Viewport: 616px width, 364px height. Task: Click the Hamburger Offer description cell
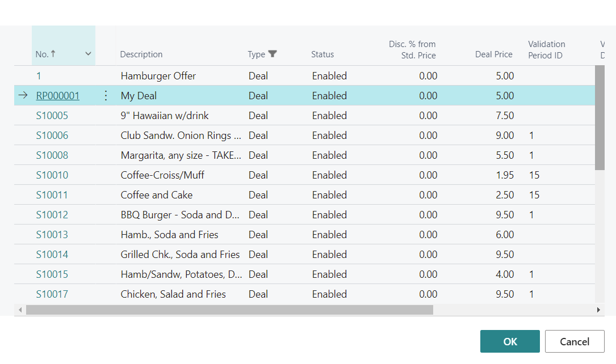click(x=158, y=76)
